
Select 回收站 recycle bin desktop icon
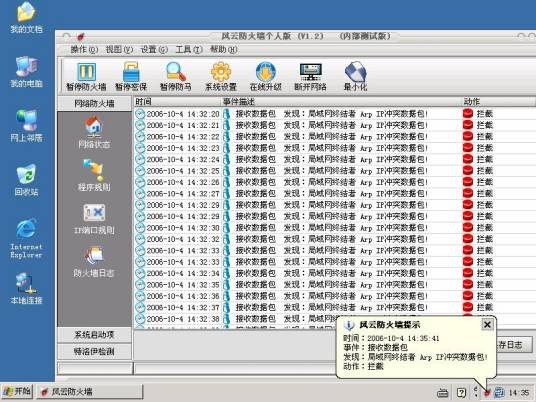pos(26,180)
